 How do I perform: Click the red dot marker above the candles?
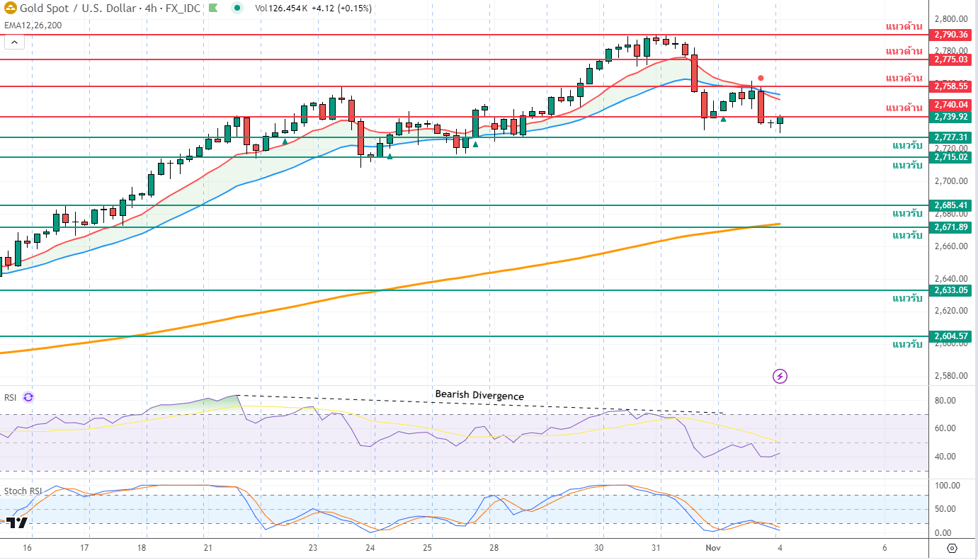(761, 78)
